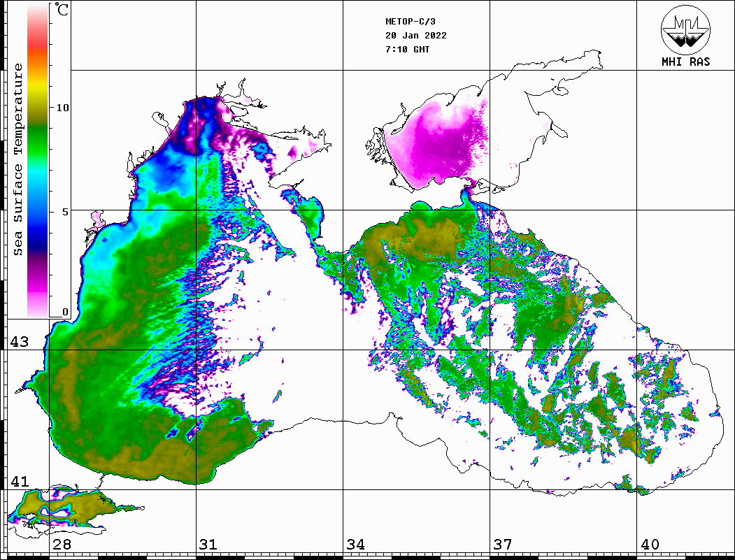This screenshot has height=560, width=735.
Task: Click the 'Sea Surface Temperature' vertical label
Action: [17, 159]
